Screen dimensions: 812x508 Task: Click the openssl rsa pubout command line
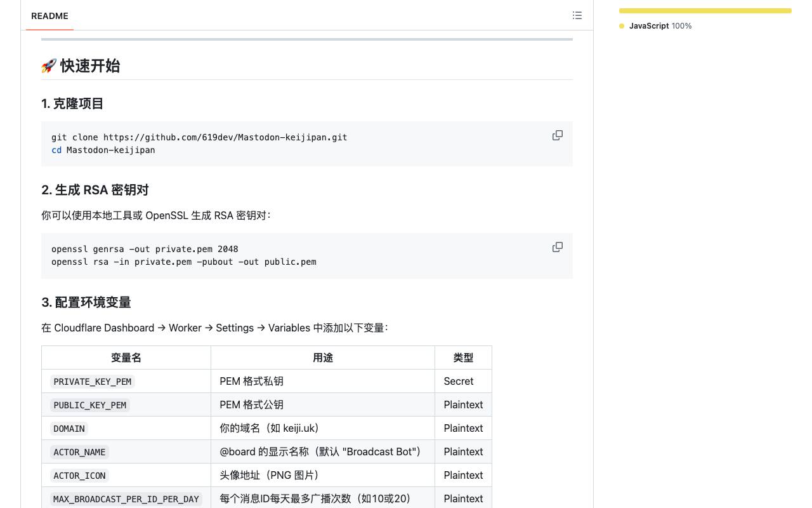click(x=184, y=262)
